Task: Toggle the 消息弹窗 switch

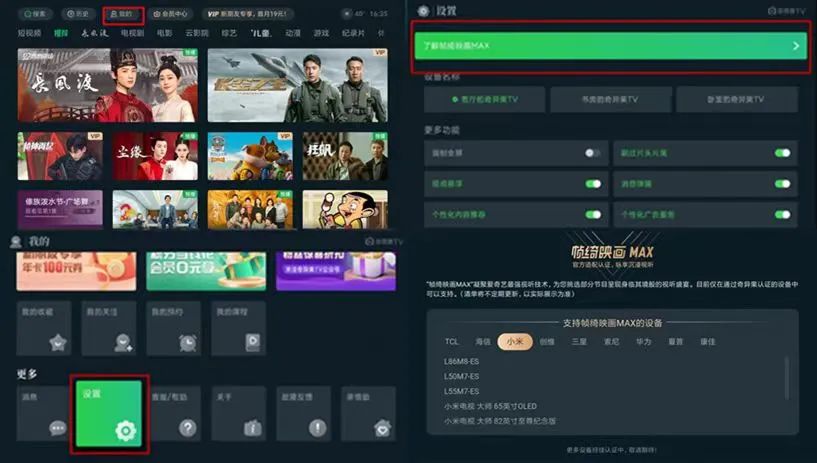Action: (782, 184)
